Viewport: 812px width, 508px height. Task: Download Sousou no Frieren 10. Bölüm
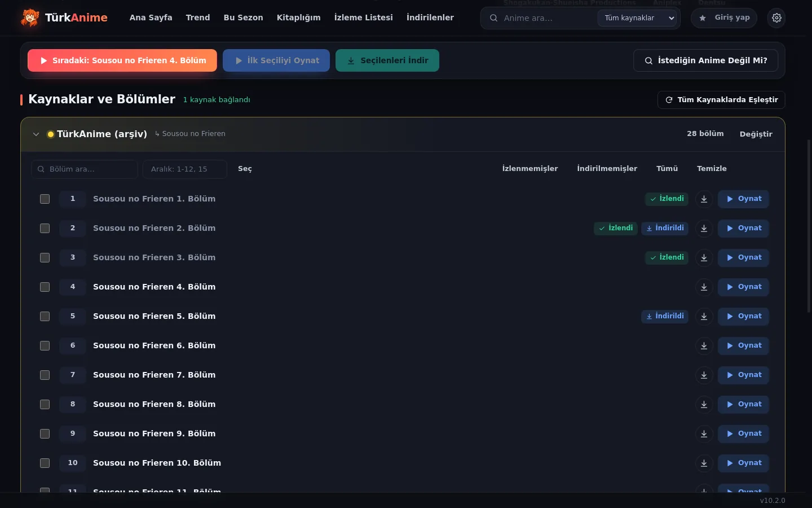coord(704,463)
